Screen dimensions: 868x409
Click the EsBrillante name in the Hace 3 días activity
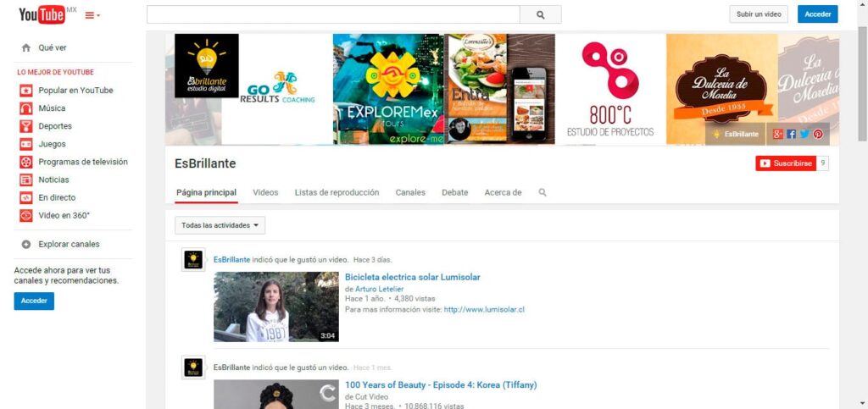point(232,259)
